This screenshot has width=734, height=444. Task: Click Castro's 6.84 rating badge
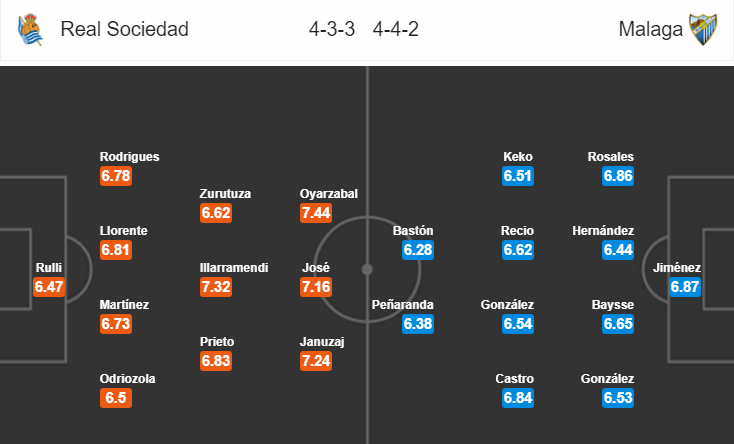click(x=518, y=398)
